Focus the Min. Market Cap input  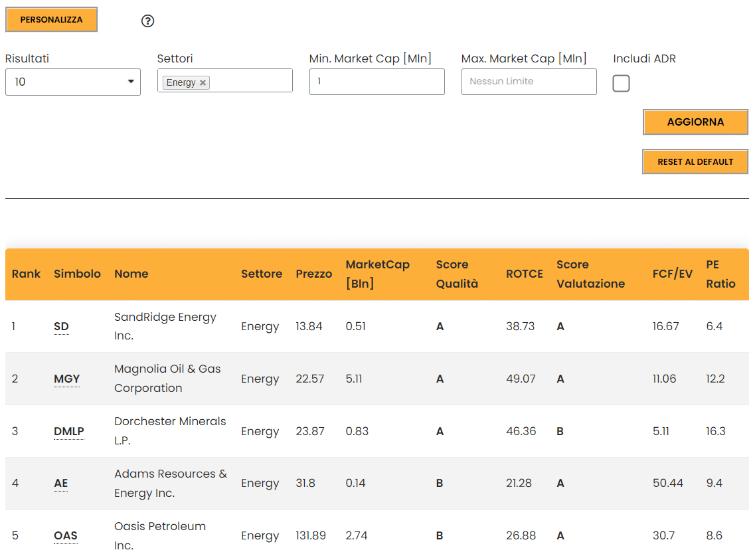pyautogui.click(x=377, y=81)
